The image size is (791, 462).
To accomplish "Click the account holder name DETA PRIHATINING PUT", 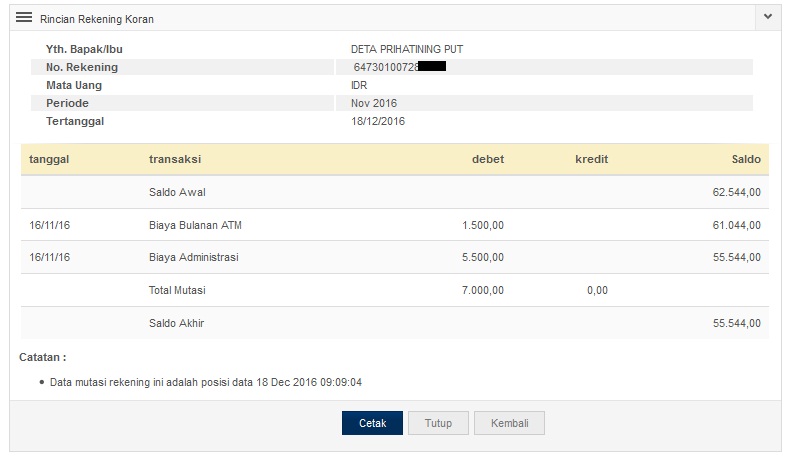I will [x=407, y=49].
